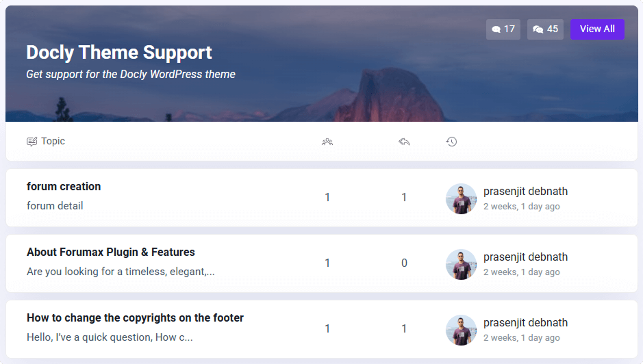The width and height of the screenshot is (643, 364).
Task: Open 'How to change the copyrights' topic
Action: (135, 317)
